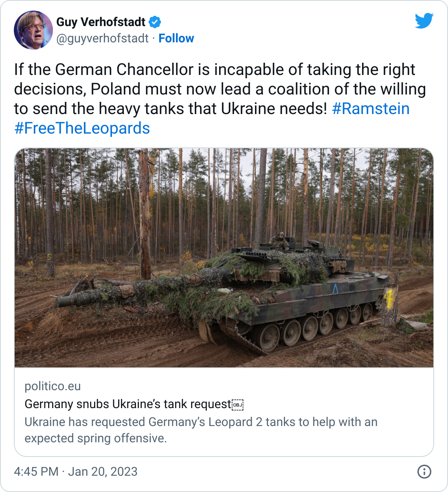This screenshot has height=492, width=448.
Task: Click the article description about Leopard 2
Action: pos(201,430)
